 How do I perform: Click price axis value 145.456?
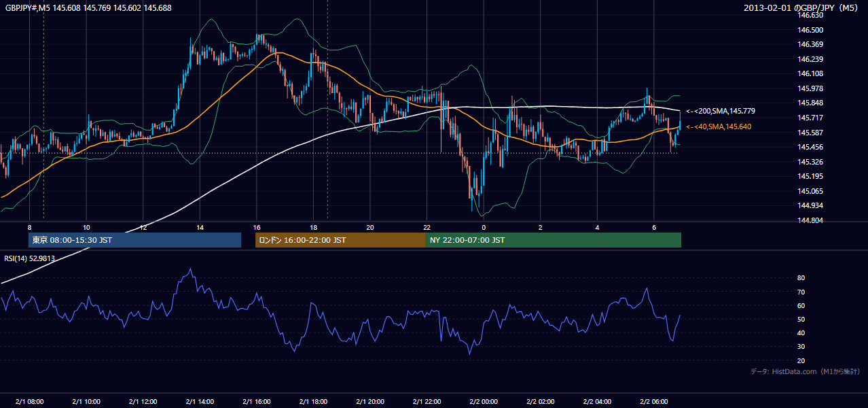click(x=810, y=147)
